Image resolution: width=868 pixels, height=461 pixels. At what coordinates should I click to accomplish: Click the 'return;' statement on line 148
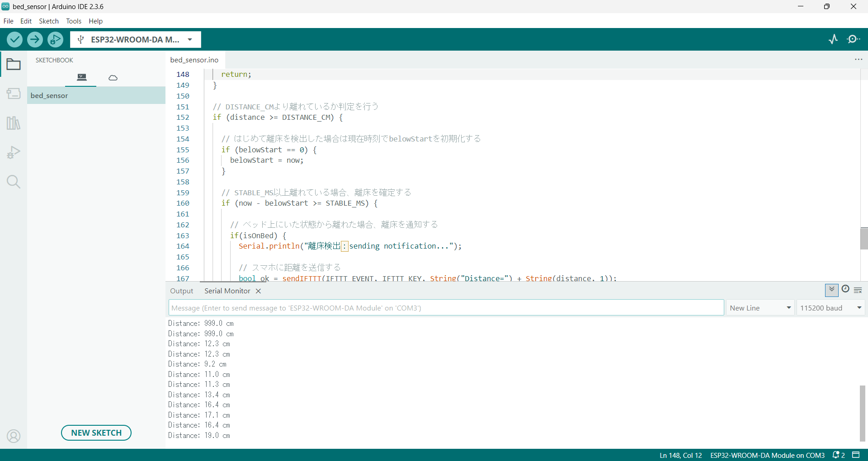click(236, 75)
